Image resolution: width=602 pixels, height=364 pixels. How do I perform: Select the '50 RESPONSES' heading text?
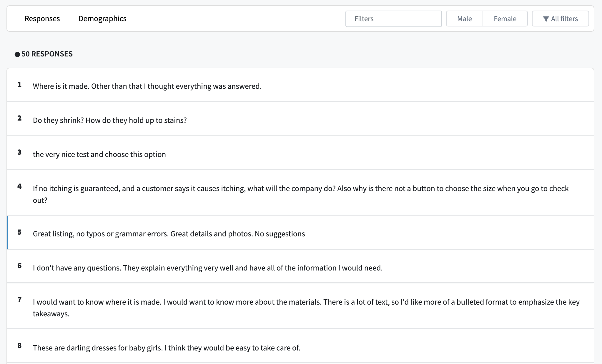coord(47,54)
